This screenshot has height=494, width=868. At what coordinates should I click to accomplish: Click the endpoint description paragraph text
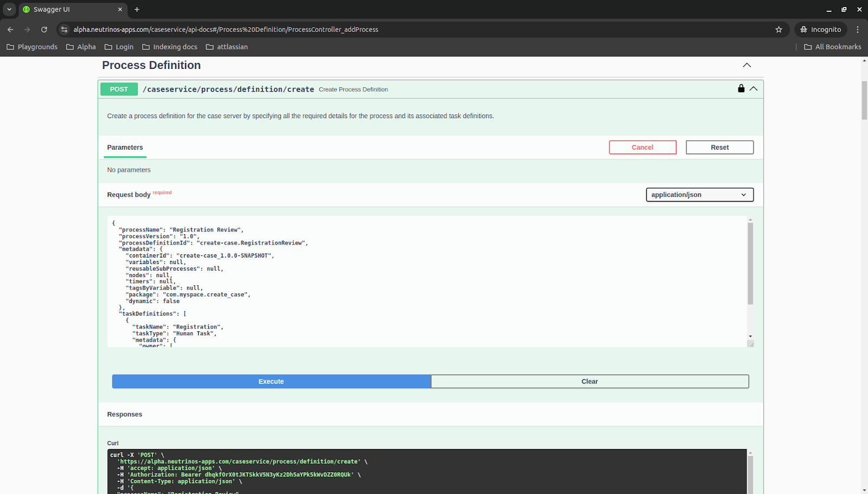pos(301,116)
